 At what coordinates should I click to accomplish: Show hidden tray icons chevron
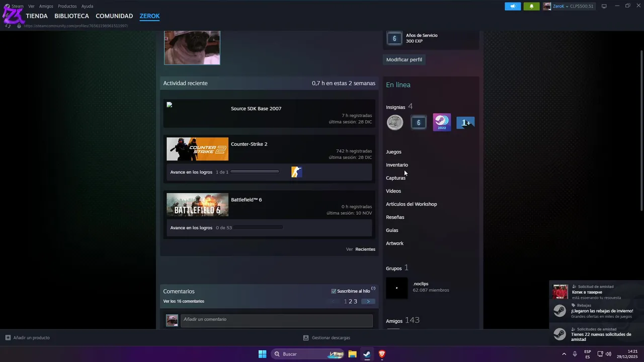tap(564, 354)
